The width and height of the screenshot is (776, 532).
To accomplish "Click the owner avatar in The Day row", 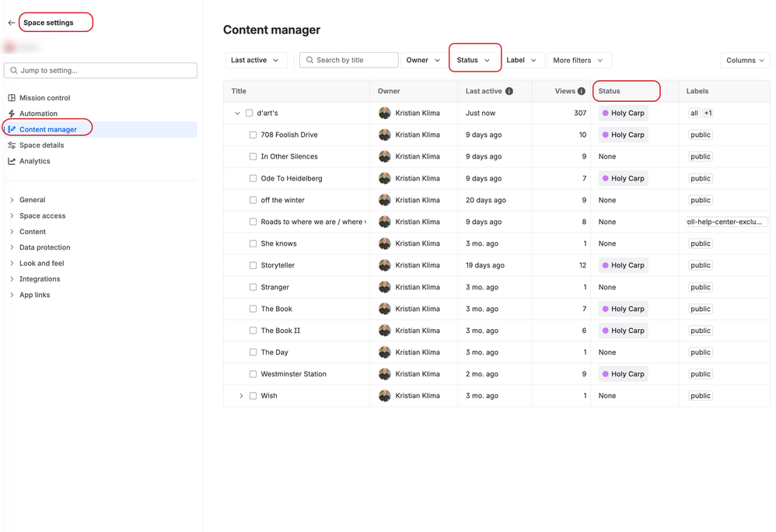I will (x=385, y=352).
